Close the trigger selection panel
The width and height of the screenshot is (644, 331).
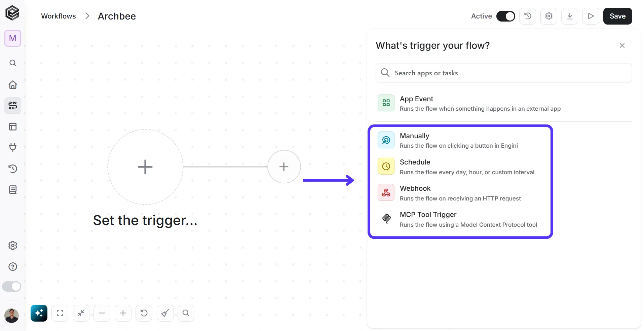click(622, 45)
